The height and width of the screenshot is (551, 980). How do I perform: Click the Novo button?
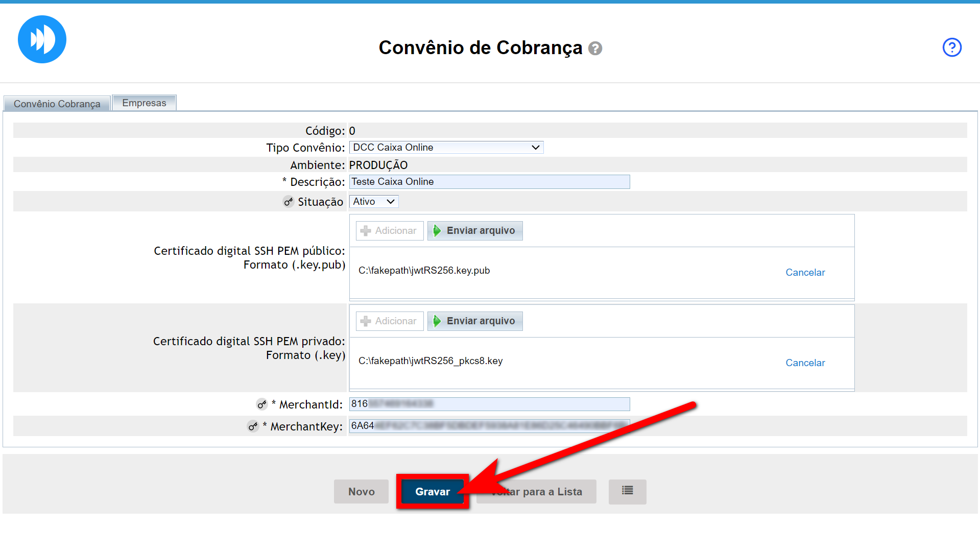click(361, 491)
